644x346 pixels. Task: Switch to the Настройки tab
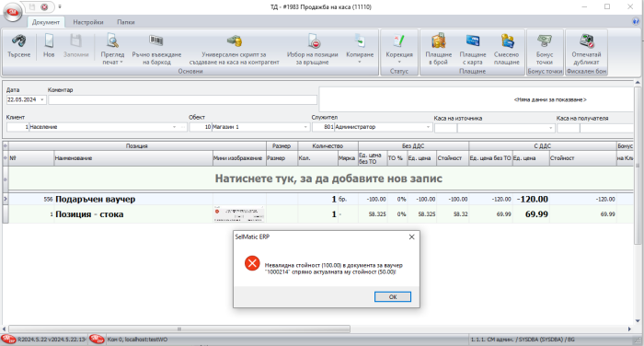88,22
